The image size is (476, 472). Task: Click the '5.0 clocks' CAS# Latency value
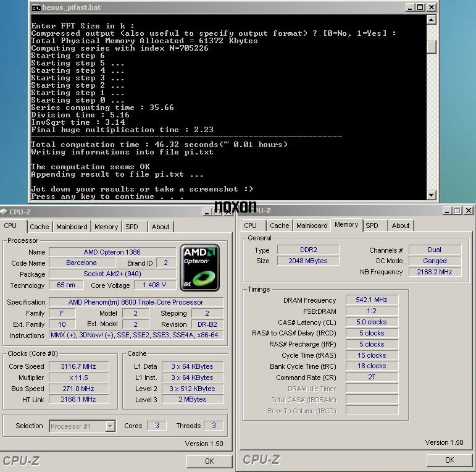click(x=372, y=322)
